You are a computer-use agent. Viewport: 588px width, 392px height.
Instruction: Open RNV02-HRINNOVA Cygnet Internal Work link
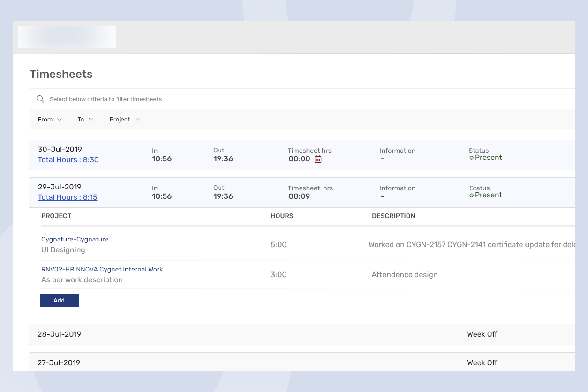click(102, 269)
